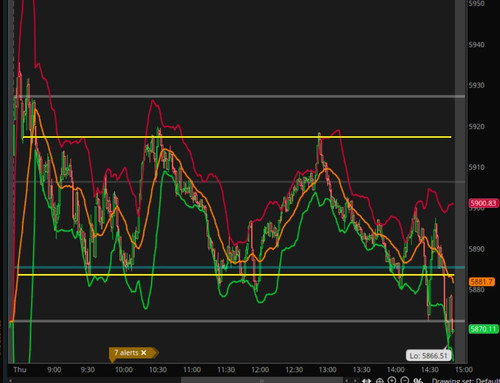500x383 pixels.
Task: Click the Lo: 5866.51 bubble
Action: click(x=429, y=356)
